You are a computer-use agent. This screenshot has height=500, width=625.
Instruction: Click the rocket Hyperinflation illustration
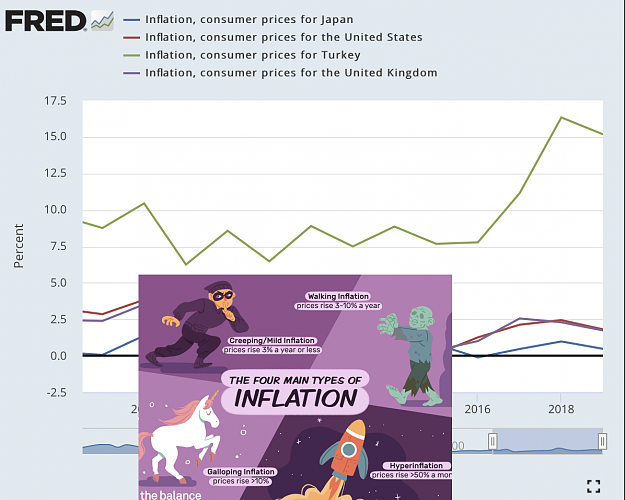tap(342, 459)
